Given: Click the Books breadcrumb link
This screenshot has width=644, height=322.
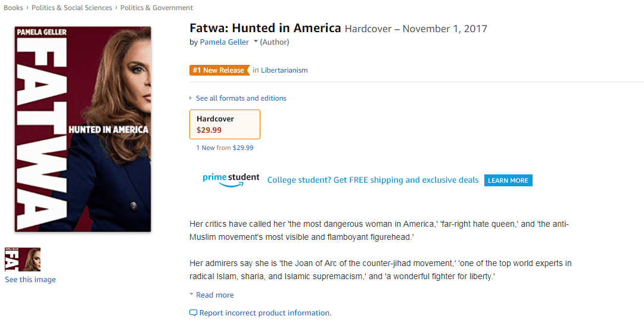Looking at the screenshot, I should point(13,8).
